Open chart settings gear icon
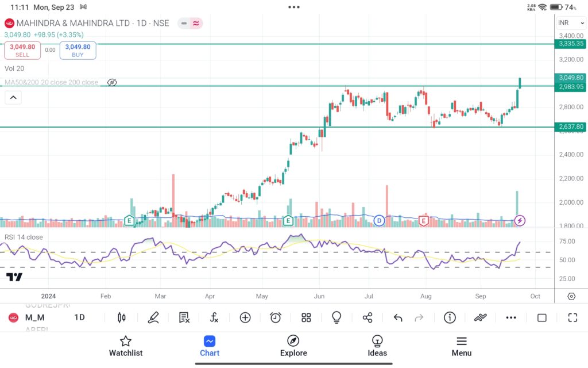This screenshot has height=368, width=588. [571, 296]
